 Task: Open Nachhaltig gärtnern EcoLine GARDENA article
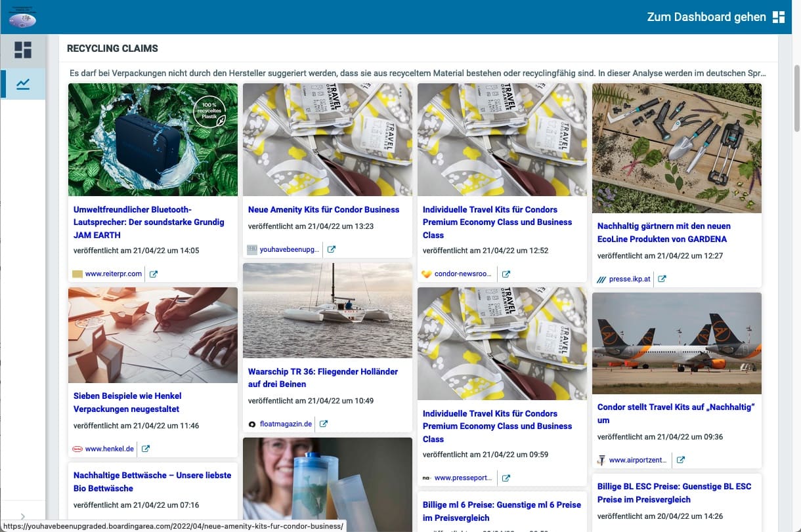click(664, 232)
